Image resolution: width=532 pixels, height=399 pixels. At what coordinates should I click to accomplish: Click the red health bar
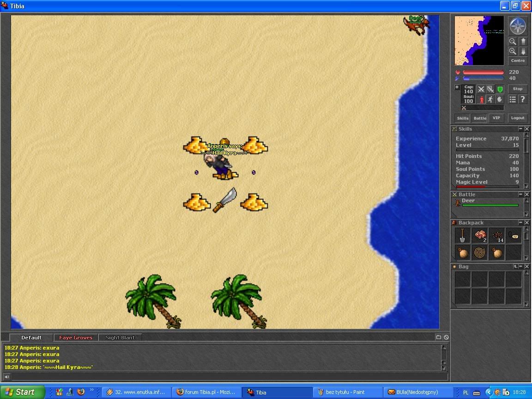tap(483, 72)
